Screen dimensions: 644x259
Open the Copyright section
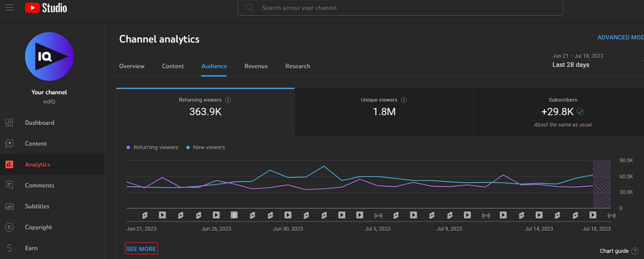pyautogui.click(x=38, y=227)
